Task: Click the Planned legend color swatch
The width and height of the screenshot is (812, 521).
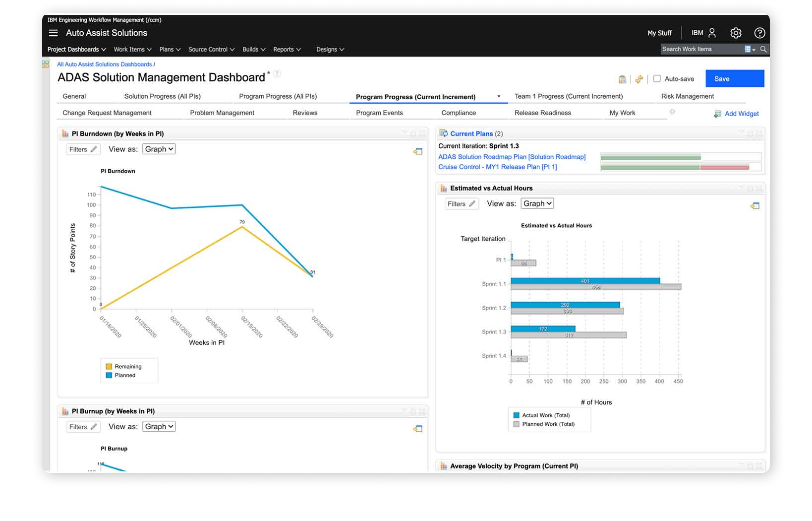Action: click(109, 375)
